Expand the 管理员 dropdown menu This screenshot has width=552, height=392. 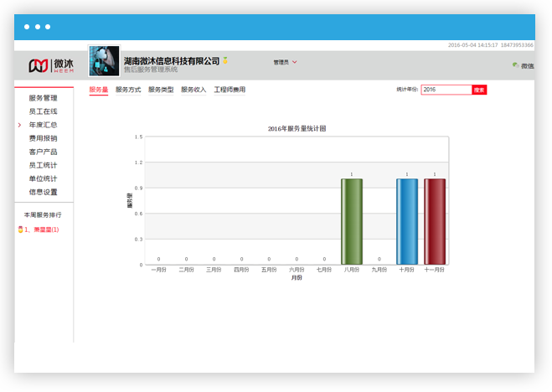tap(285, 62)
